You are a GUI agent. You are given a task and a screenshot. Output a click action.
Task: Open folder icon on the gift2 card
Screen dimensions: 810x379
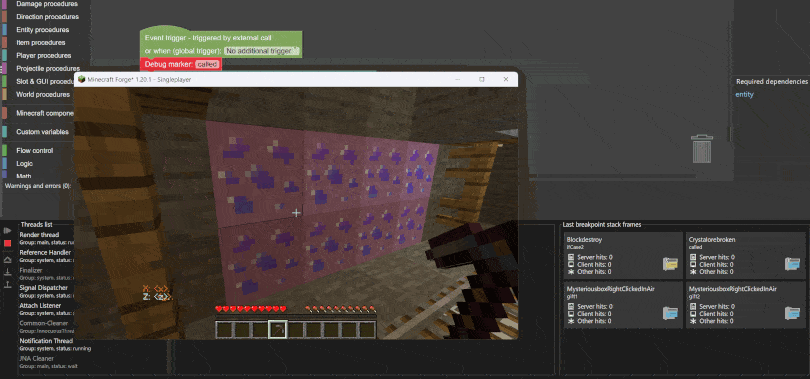792,313
